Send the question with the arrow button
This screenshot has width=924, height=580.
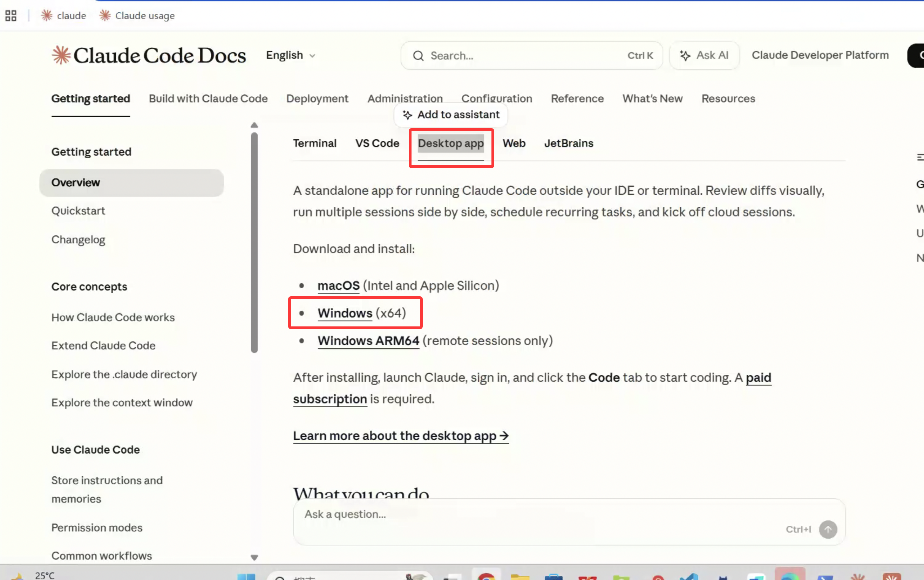coord(828,529)
